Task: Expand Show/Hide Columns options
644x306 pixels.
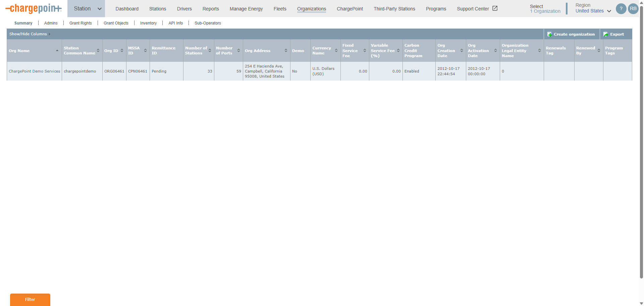Action: (30, 34)
